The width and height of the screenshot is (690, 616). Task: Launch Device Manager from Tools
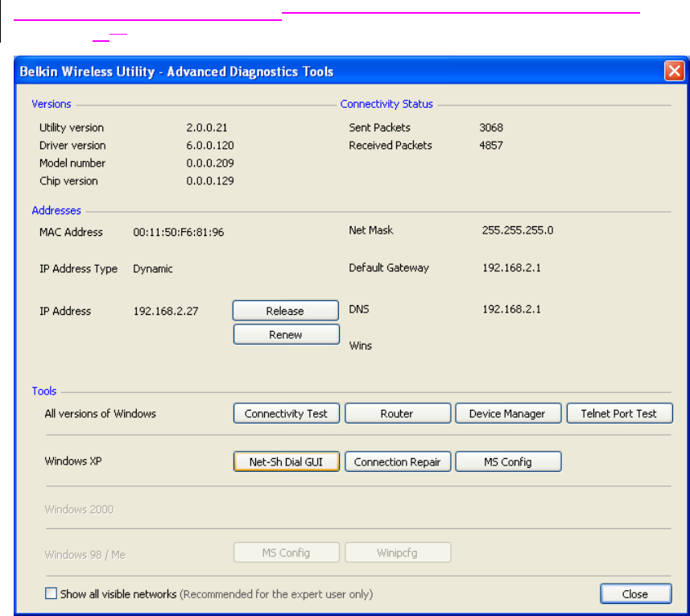(x=507, y=414)
